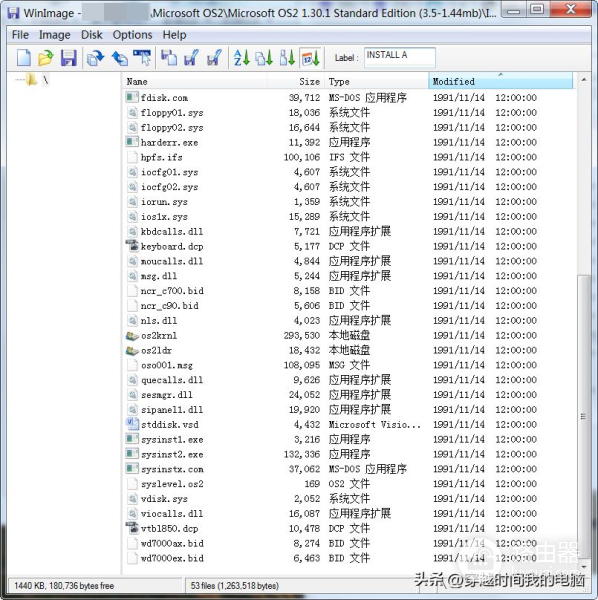The image size is (598, 600).
Task: Select the file nls.dll
Action: (x=159, y=320)
